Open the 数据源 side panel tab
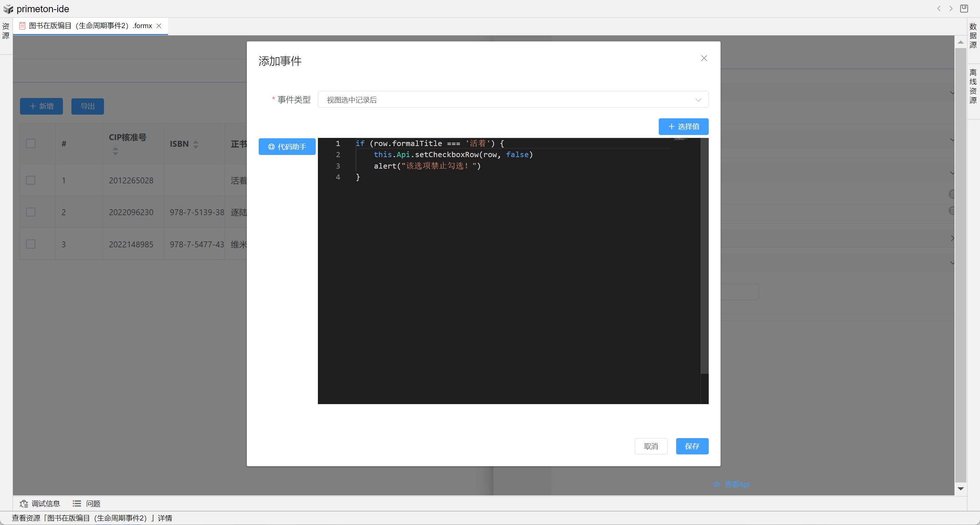 973,36
